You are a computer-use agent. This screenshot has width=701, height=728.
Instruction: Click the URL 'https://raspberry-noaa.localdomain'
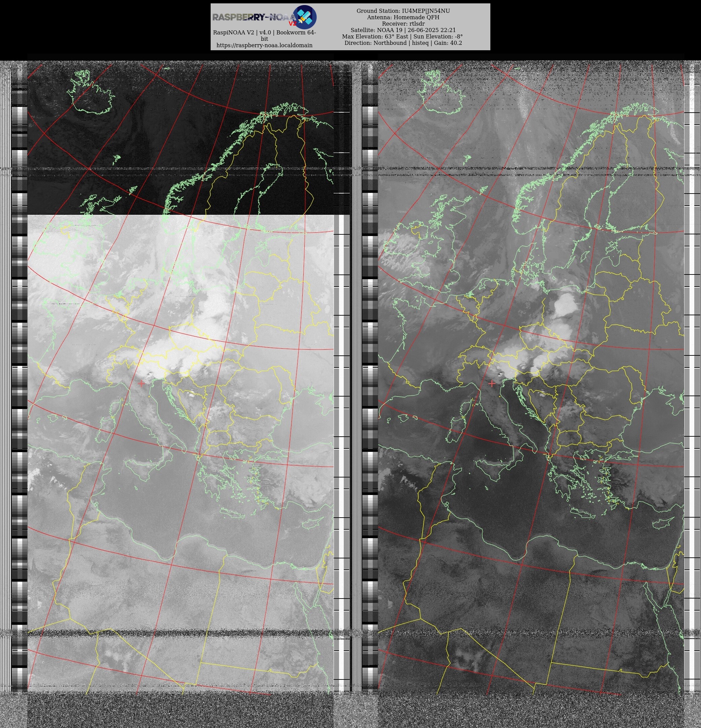(x=264, y=45)
